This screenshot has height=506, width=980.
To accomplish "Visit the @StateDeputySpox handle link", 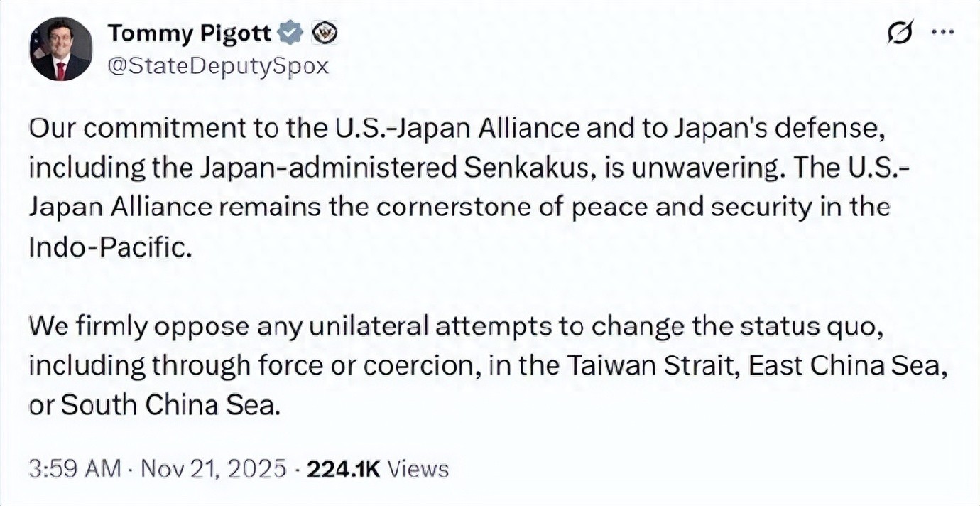I will [217, 65].
